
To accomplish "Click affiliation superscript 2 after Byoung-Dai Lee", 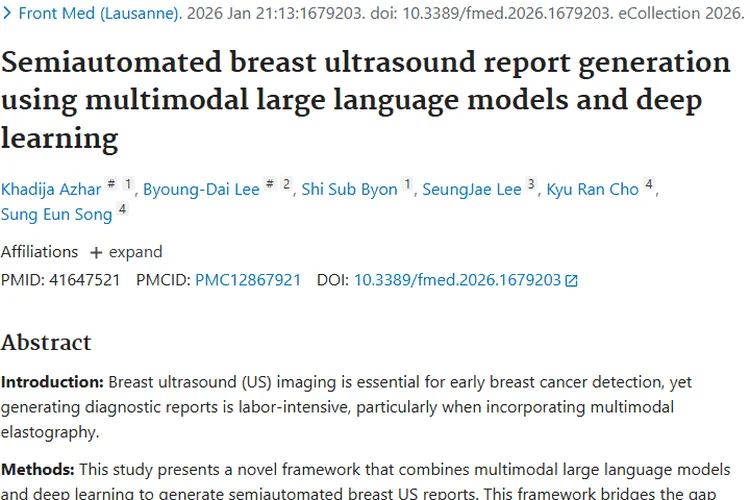I will [x=286, y=184].
